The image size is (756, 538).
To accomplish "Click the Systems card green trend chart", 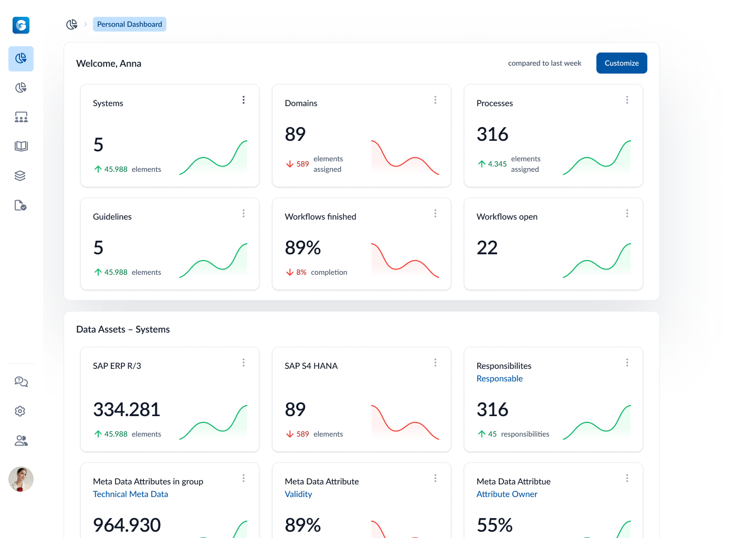I will click(213, 157).
